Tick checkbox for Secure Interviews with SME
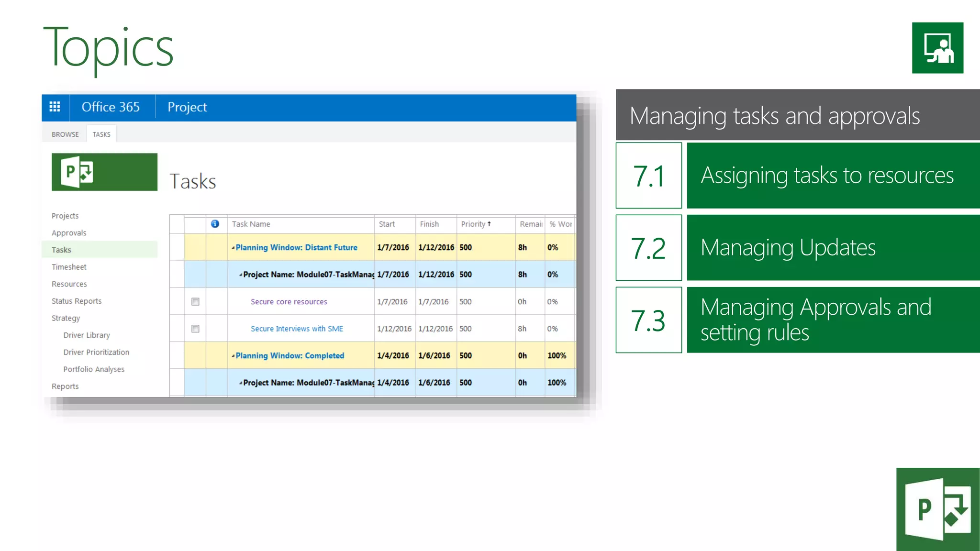 (x=195, y=329)
